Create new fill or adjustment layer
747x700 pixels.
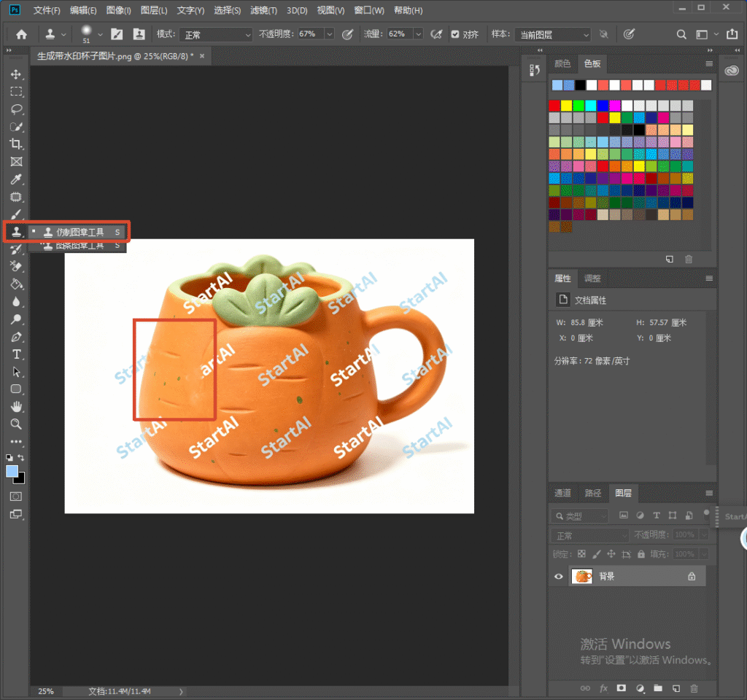(640, 688)
